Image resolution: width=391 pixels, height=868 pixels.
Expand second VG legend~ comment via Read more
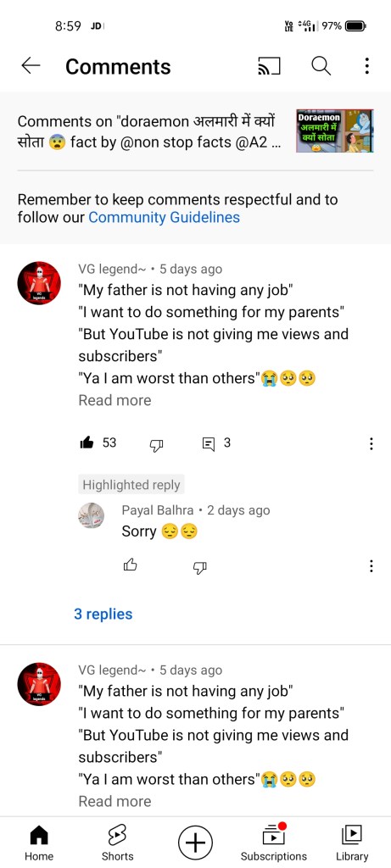coord(115,801)
